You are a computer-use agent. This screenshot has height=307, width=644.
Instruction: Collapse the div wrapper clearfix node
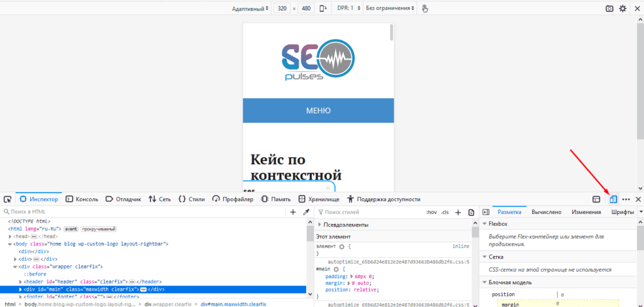tap(16, 267)
